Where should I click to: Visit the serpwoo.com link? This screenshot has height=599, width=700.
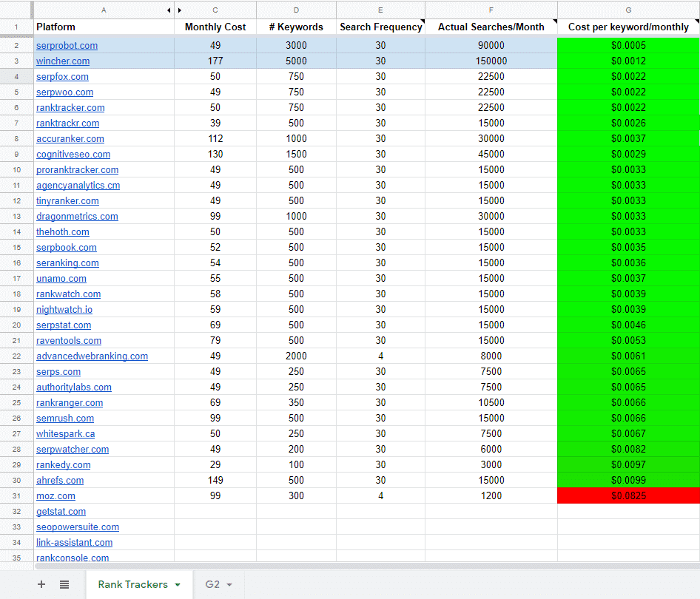64,92
